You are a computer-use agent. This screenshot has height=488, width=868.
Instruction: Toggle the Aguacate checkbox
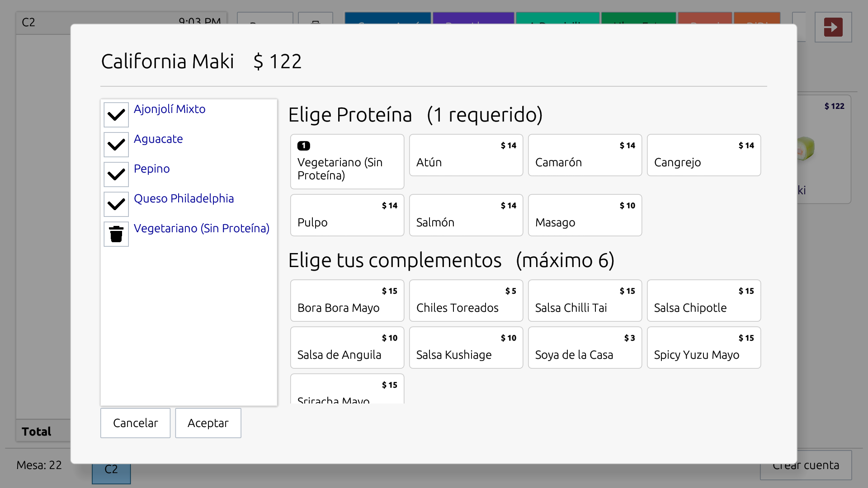(116, 145)
